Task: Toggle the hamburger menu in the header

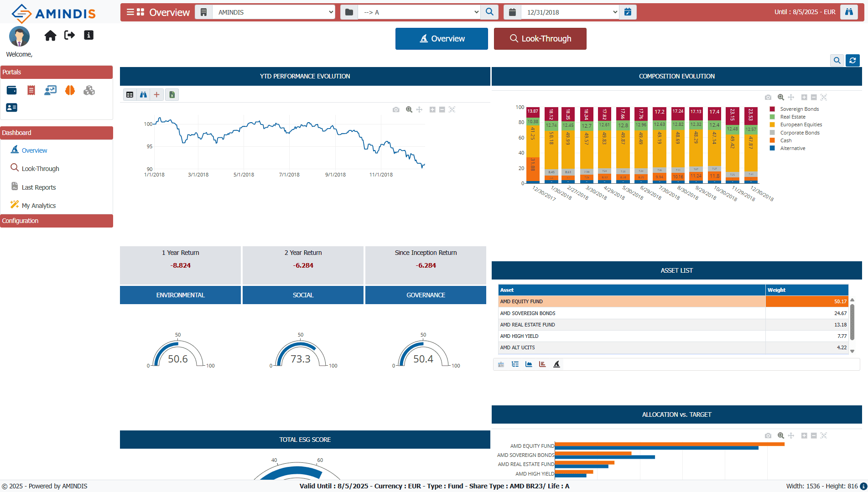Action: [130, 12]
